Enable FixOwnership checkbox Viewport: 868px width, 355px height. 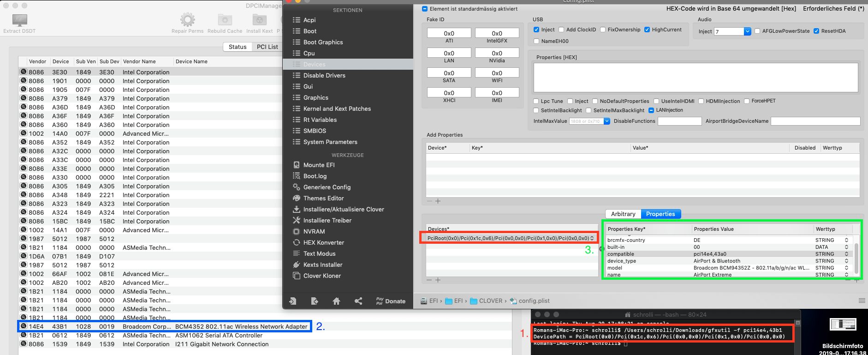603,30
